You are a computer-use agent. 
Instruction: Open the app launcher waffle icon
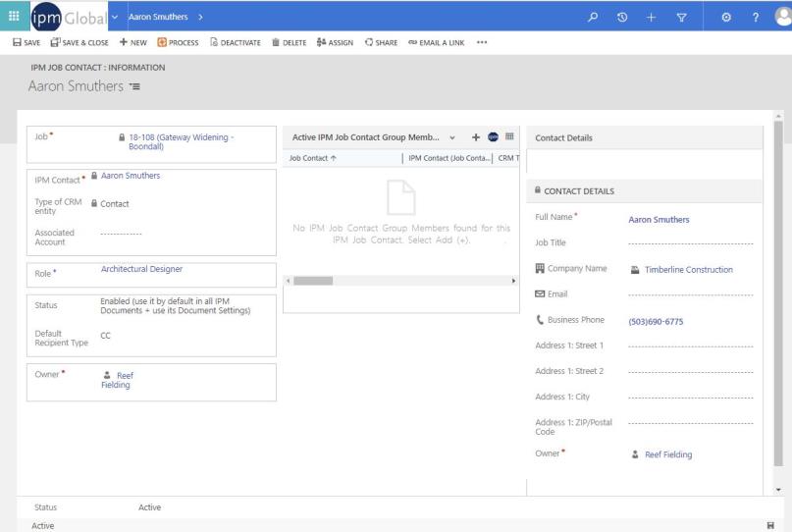(x=13, y=15)
